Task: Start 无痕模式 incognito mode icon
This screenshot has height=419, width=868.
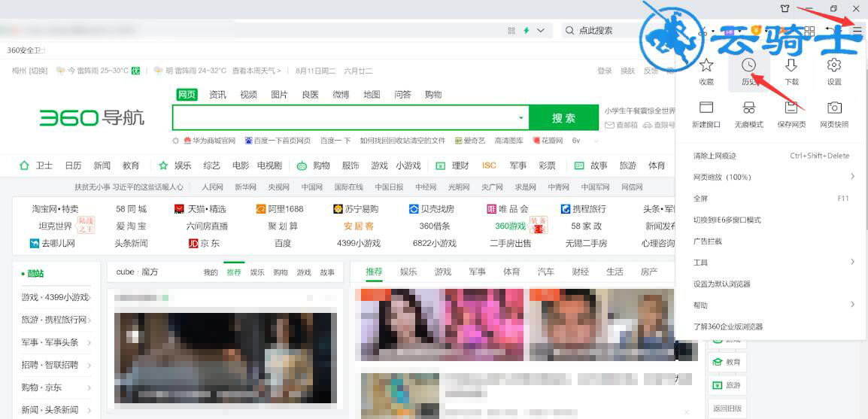Action: pos(748,108)
